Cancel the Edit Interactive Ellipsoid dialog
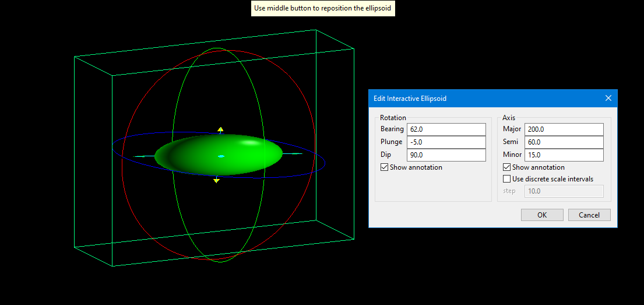The height and width of the screenshot is (305, 644). [x=589, y=215]
